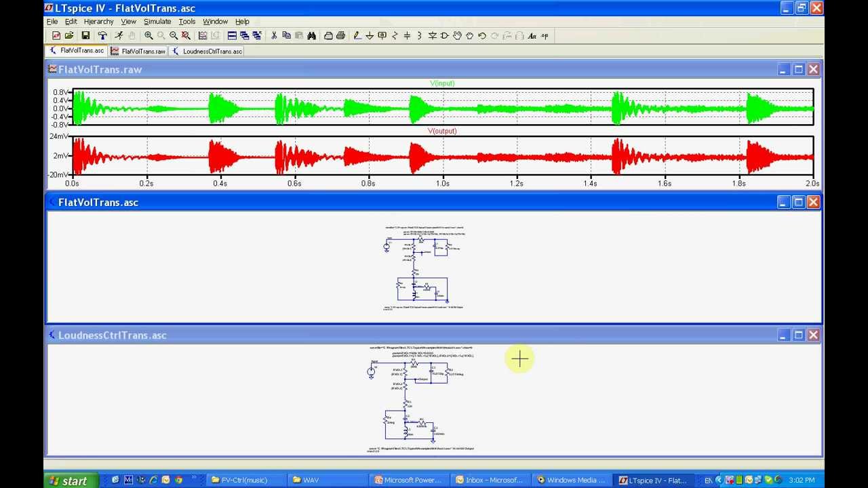This screenshot has height=488, width=868.
Task: Click the V(input) trace label
Action: coord(442,83)
